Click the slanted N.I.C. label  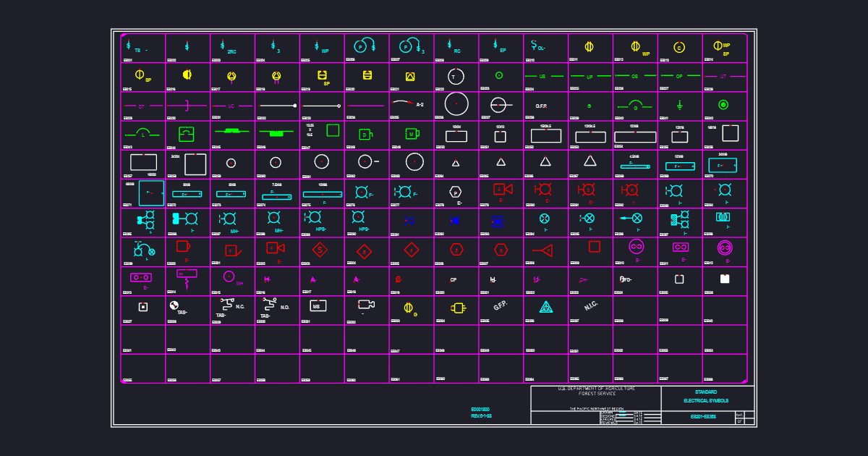[x=591, y=306]
